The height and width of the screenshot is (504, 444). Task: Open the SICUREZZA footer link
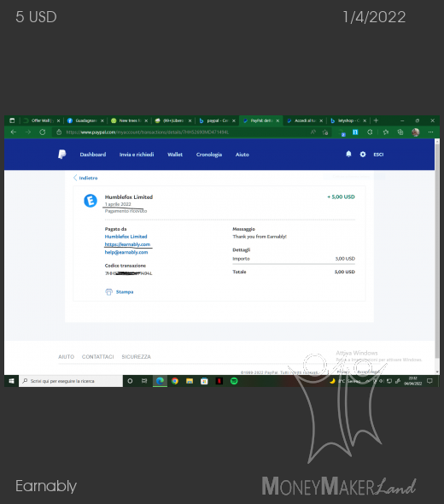pos(137,357)
